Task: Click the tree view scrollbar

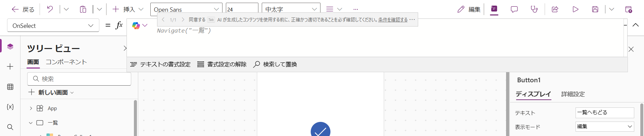Action: (x=135, y=118)
